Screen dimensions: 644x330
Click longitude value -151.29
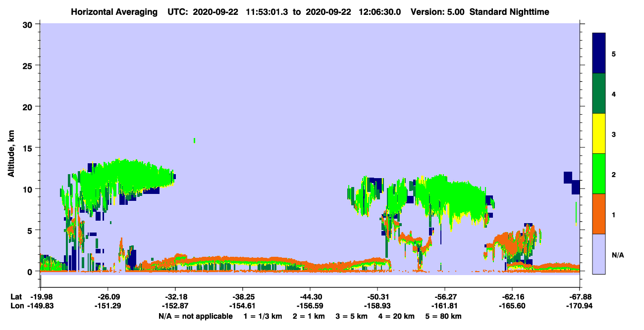(107, 306)
